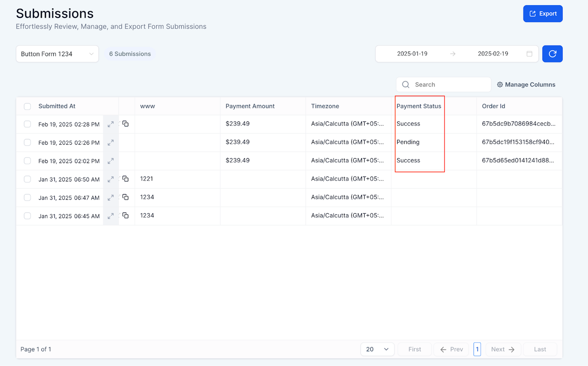Click the start date 2025-01-19 field

point(412,54)
